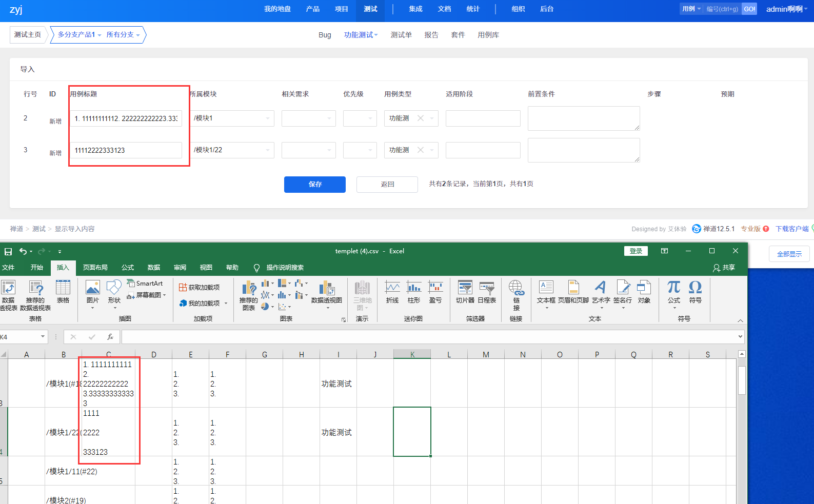This screenshot has height=504, width=814.
Task: Open the Excel Name Box dropdown arrow
Action: tap(43, 337)
